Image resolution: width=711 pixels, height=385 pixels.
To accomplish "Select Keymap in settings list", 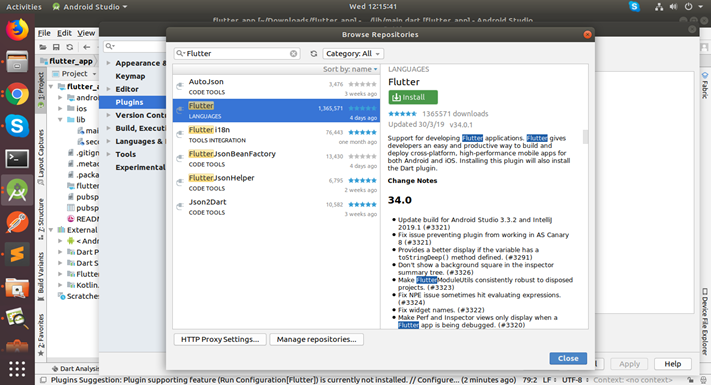I will [130, 76].
